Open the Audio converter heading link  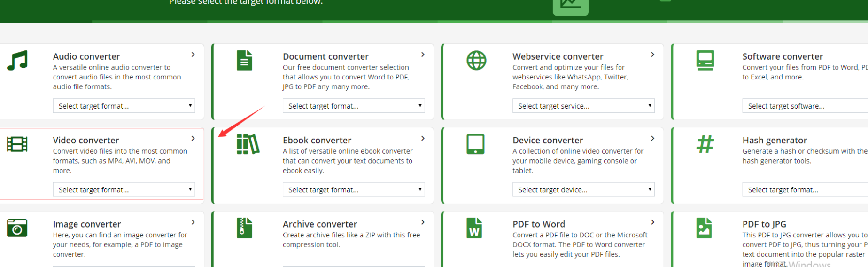(86, 56)
